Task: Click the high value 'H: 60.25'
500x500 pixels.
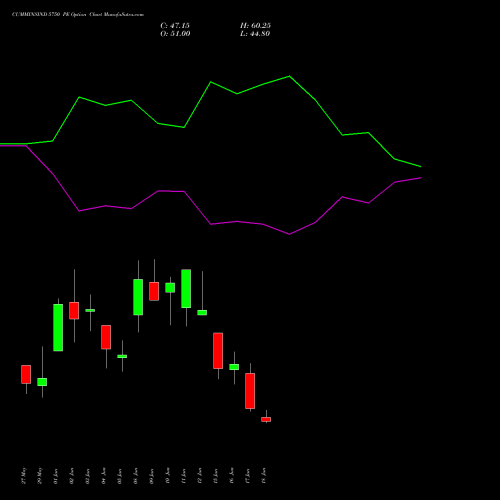Action: point(255,26)
